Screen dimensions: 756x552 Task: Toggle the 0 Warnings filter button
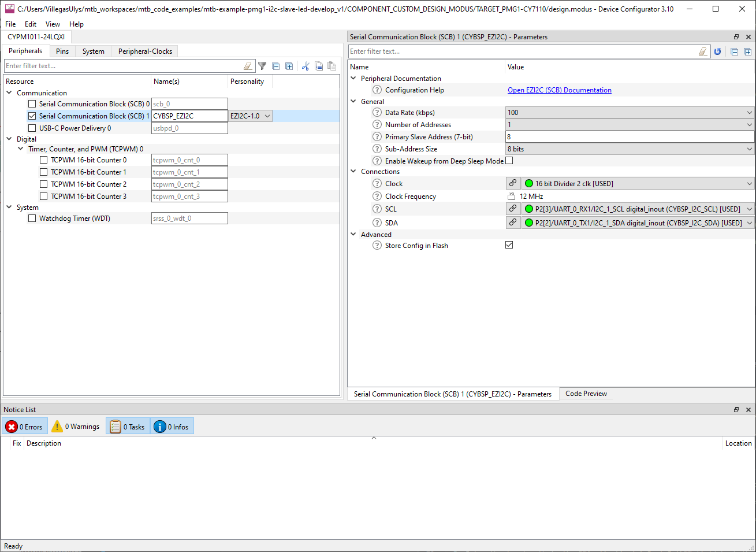pos(76,427)
